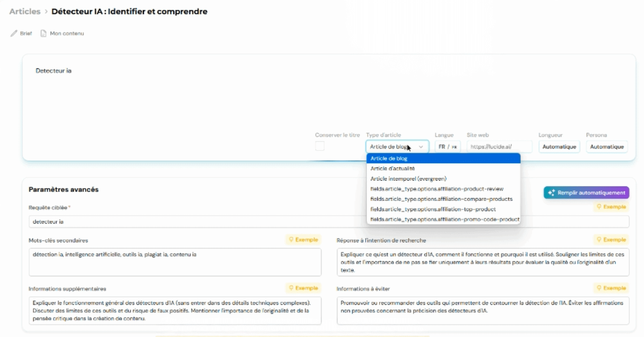Select Article de blog option
Viewport: 644px width, 337px height.
[443, 158]
